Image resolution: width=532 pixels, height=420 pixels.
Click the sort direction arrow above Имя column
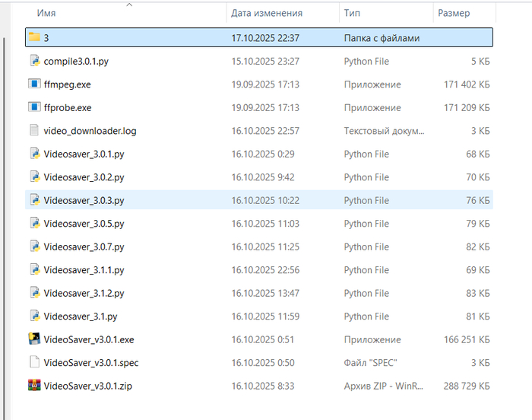(128, 5)
